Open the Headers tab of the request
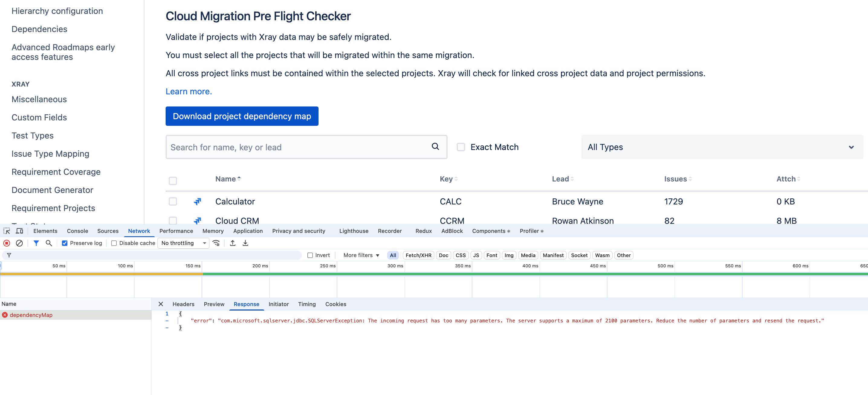 pyautogui.click(x=183, y=304)
